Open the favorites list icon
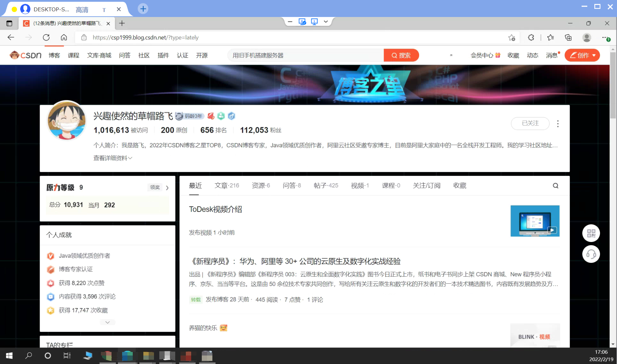 click(550, 37)
